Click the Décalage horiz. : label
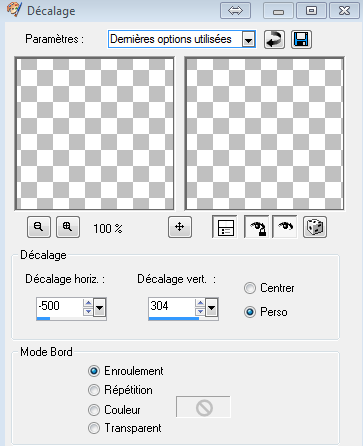363x446 pixels. pos(65,279)
